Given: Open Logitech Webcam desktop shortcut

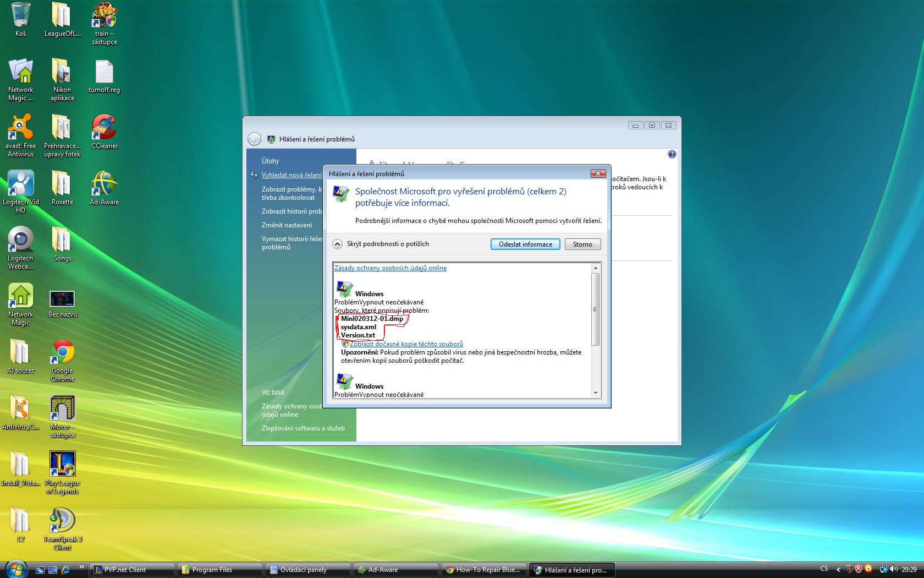Looking at the screenshot, I should (x=20, y=240).
